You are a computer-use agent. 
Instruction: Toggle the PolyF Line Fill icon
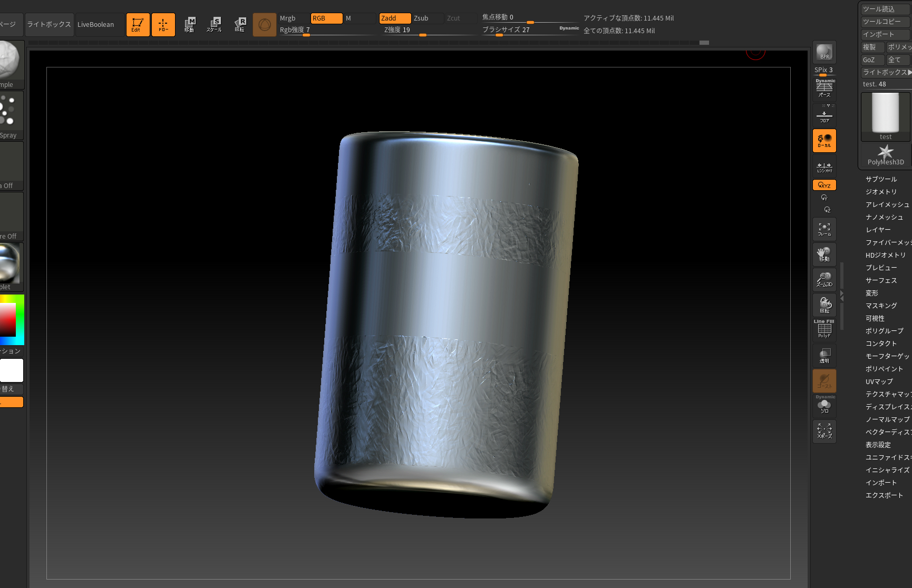pos(824,330)
